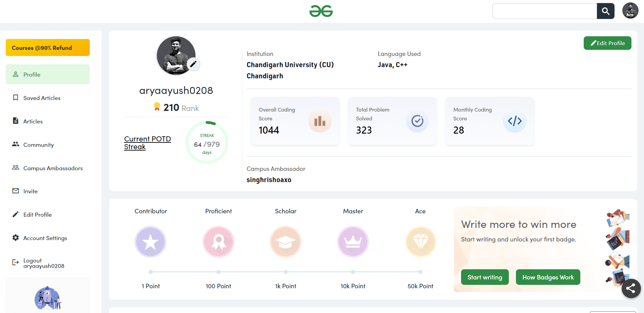Click How Badges Work button
This screenshot has height=313, width=644.
tap(548, 277)
